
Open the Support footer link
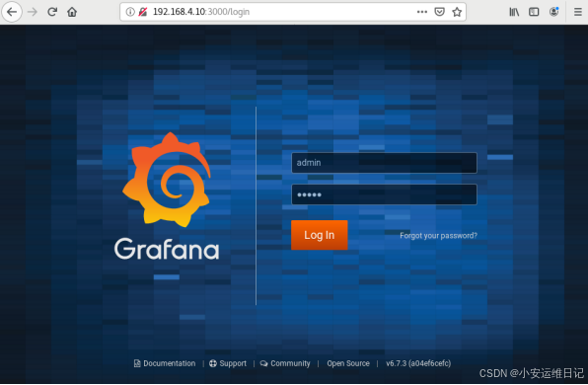click(228, 363)
